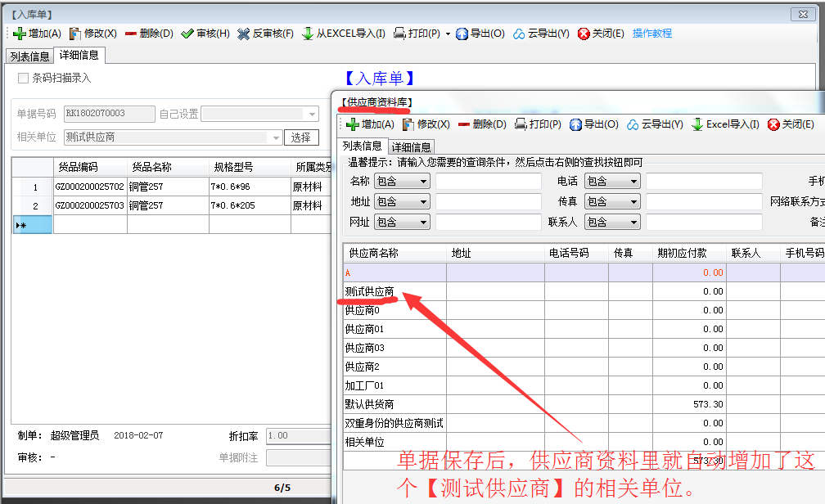This screenshot has height=504, width=825.
Task: Open the 名称 filter condition dropdown
Action: coord(402,181)
